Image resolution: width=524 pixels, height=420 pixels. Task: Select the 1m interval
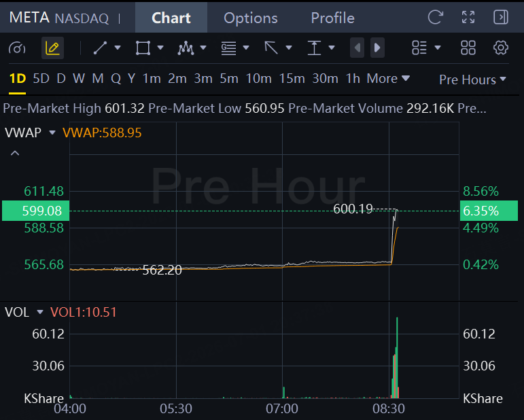point(152,79)
